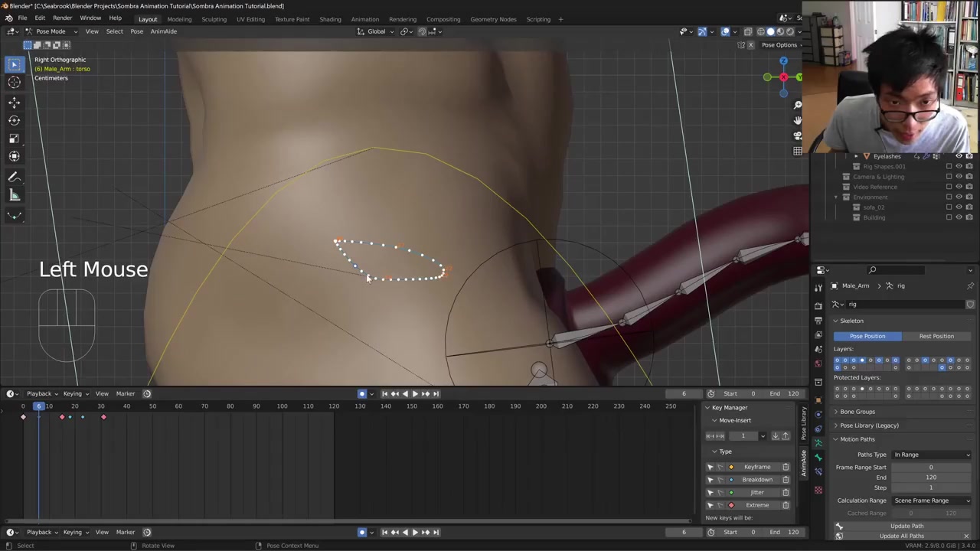Activate the Annotate pencil tool
The image size is (980, 551).
click(x=14, y=177)
